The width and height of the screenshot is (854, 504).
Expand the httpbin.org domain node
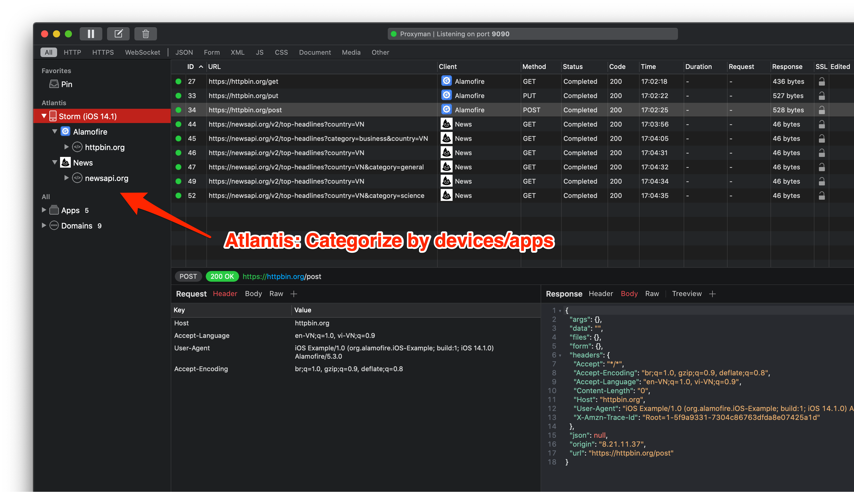point(66,147)
